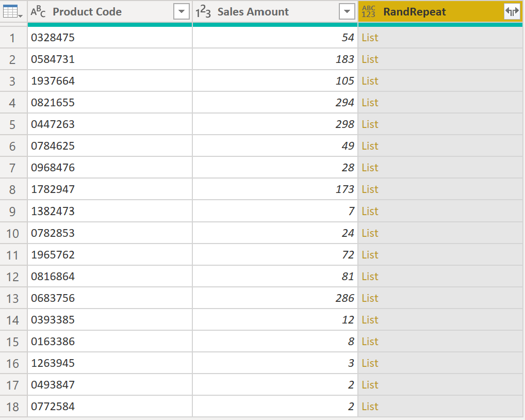Open the List link in row 0816864

point(370,277)
